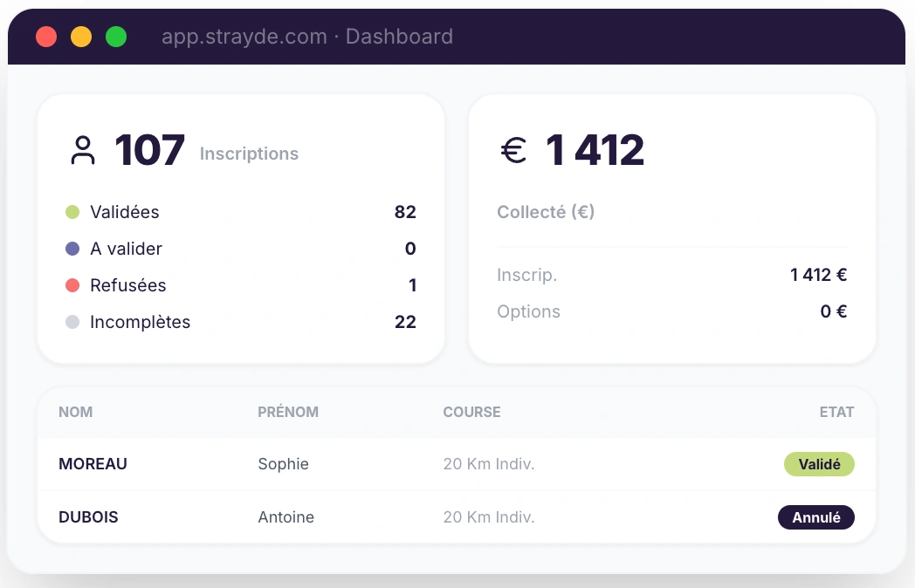The height and width of the screenshot is (588, 915).
Task: Click the purple dot next to A valider
Action: click(72, 249)
